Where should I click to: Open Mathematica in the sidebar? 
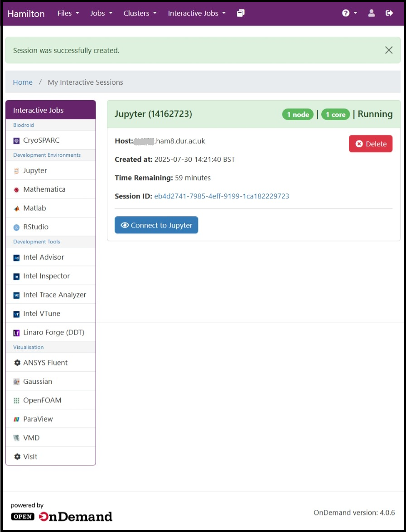(42, 189)
